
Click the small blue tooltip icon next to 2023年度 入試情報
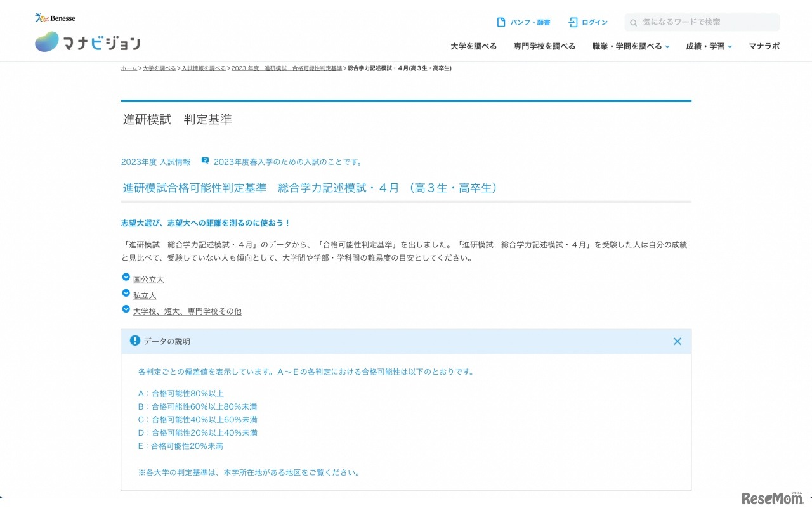tap(204, 160)
